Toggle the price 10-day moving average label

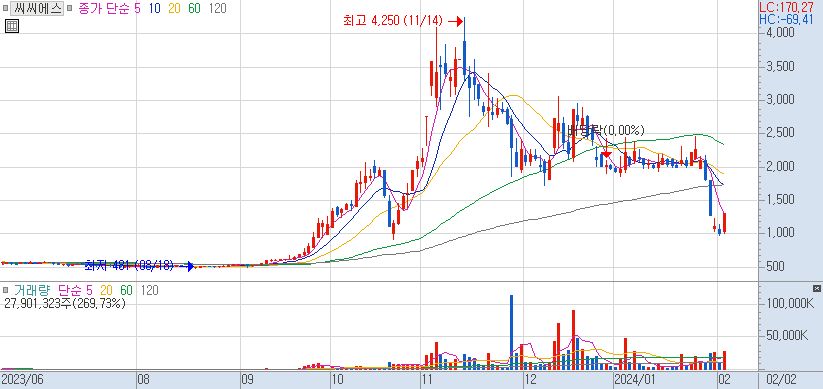(154, 8)
